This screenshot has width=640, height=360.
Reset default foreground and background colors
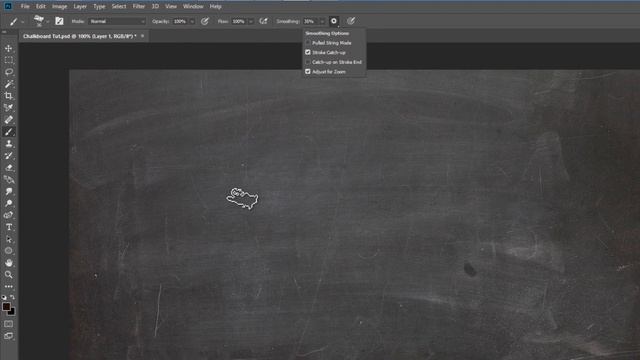click(x=4, y=297)
